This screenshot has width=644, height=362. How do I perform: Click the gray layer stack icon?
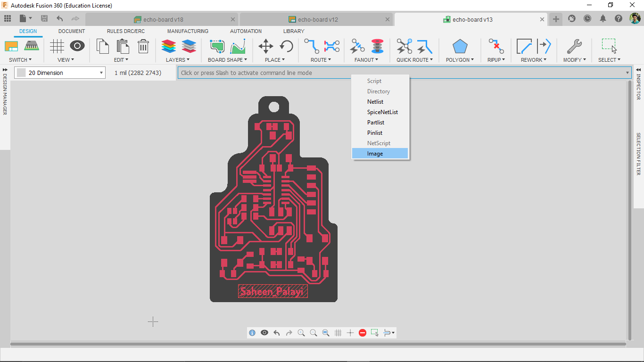click(189, 46)
